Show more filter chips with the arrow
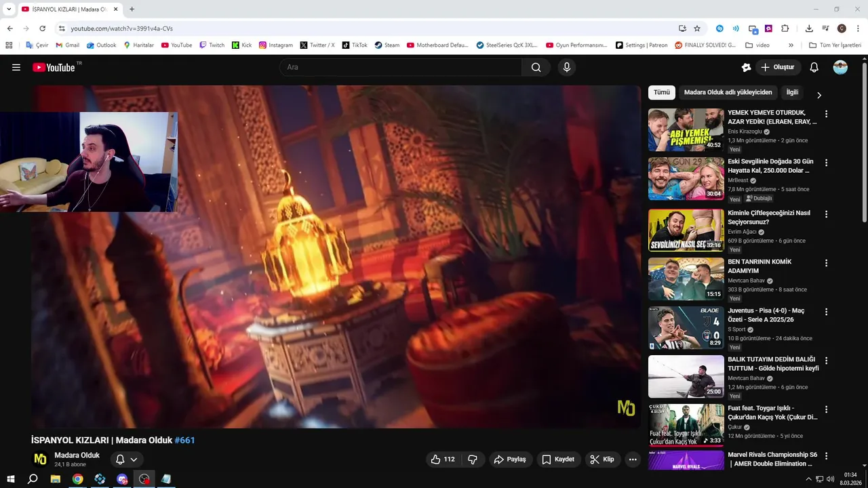The image size is (868, 488). pyautogui.click(x=818, y=96)
